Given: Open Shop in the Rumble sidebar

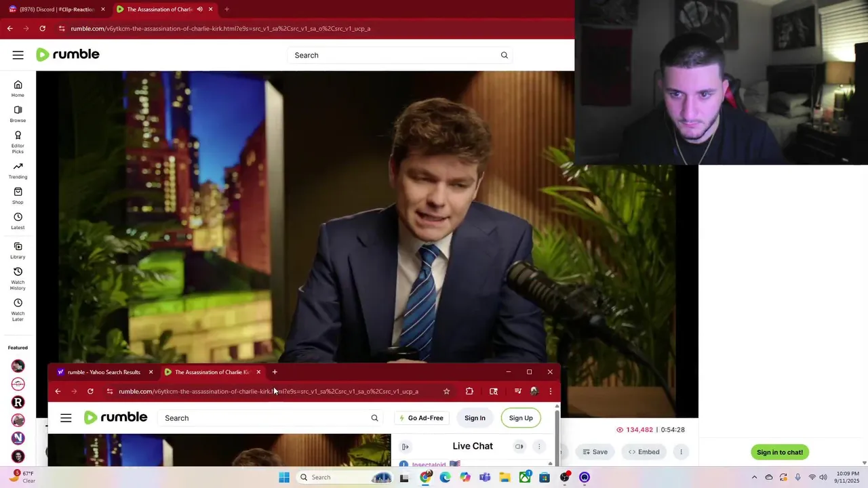Looking at the screenshot, I should tap(18, 195).
